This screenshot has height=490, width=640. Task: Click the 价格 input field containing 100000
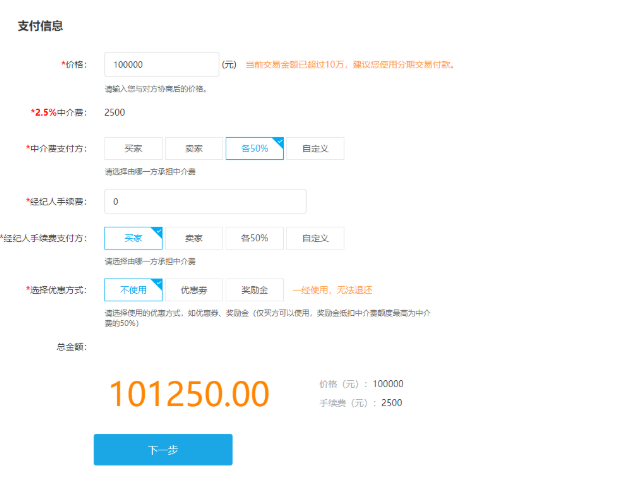click(161, 65)
